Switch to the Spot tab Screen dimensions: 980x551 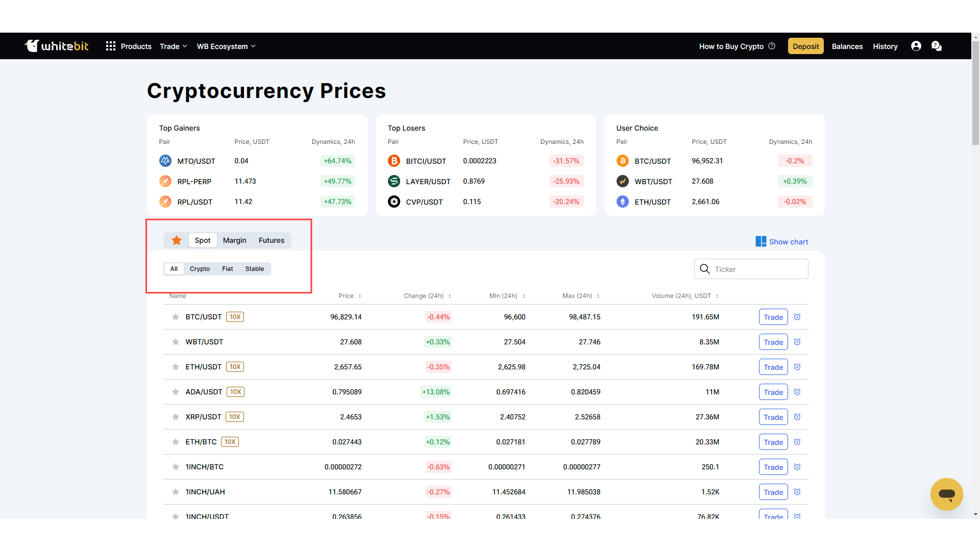click(x=203, y=240)
